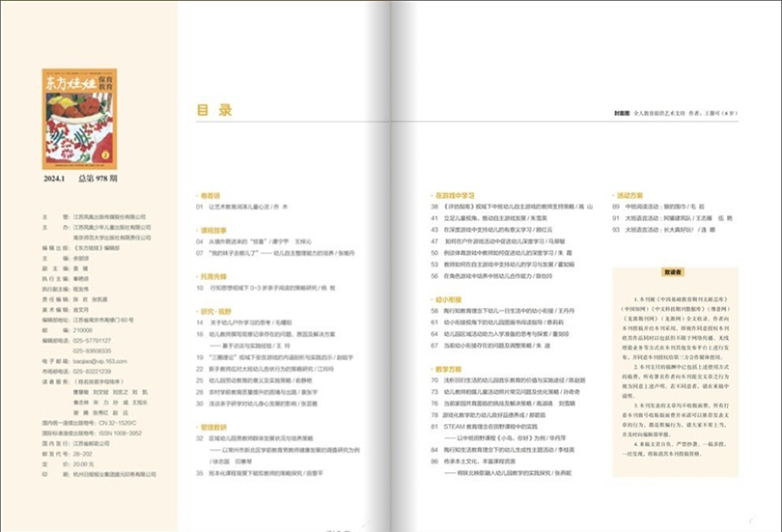Click the 教学方略 section heading
782x532 pixels.
click(x=448, y=370)
